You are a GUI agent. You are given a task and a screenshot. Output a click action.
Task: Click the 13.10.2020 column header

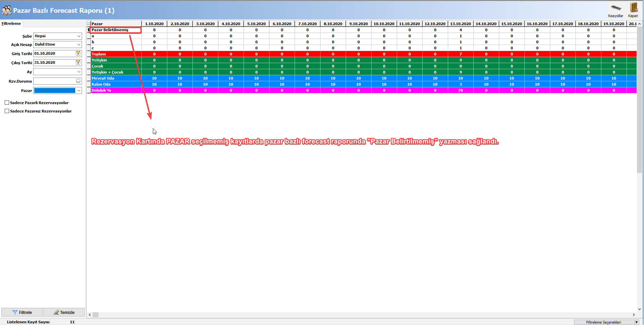coord(461,24)
